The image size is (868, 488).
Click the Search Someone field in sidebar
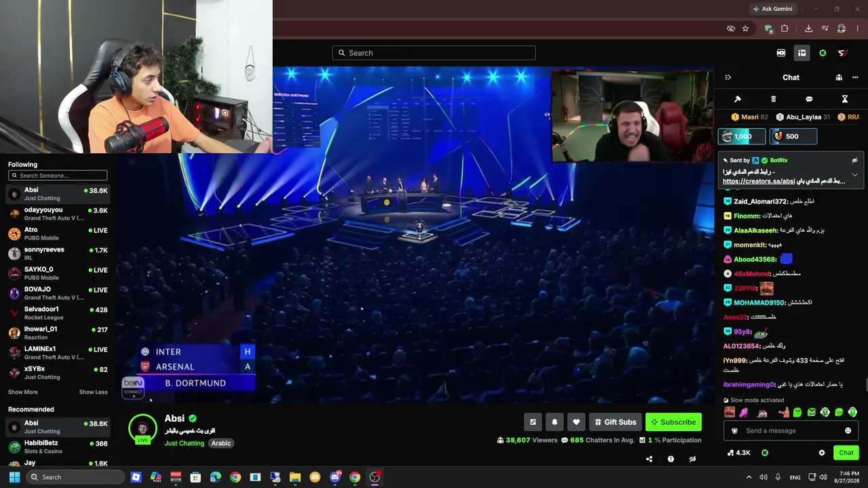(x=58, y=176)
